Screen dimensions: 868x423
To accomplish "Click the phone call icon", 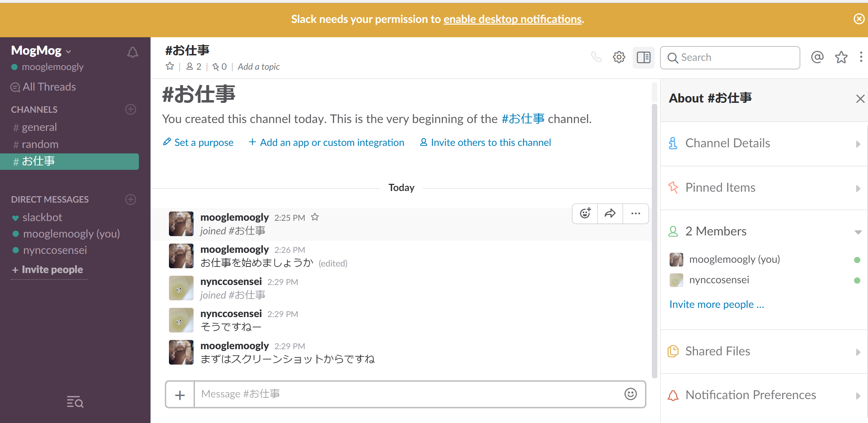I will (x=597, y=57).
